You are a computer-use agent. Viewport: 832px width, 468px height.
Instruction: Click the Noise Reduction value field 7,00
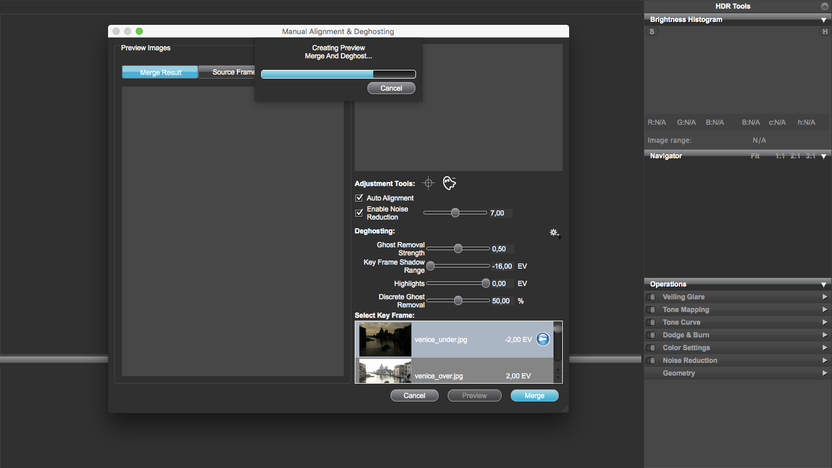[500, 213]
